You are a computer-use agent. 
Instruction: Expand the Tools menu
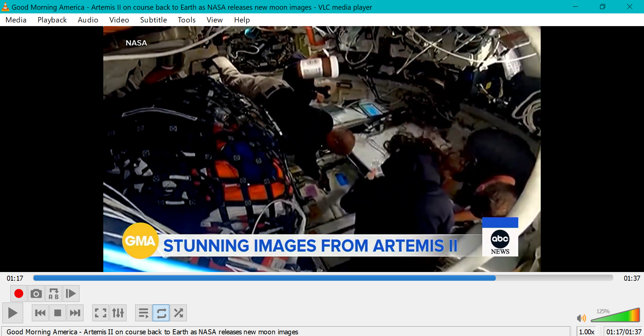point(186,20)
